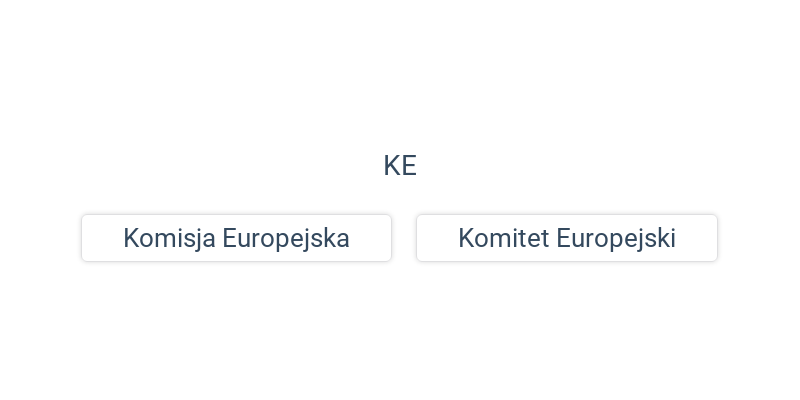
Task: Select the Komisja Europejska answer button
Action: 236,238
